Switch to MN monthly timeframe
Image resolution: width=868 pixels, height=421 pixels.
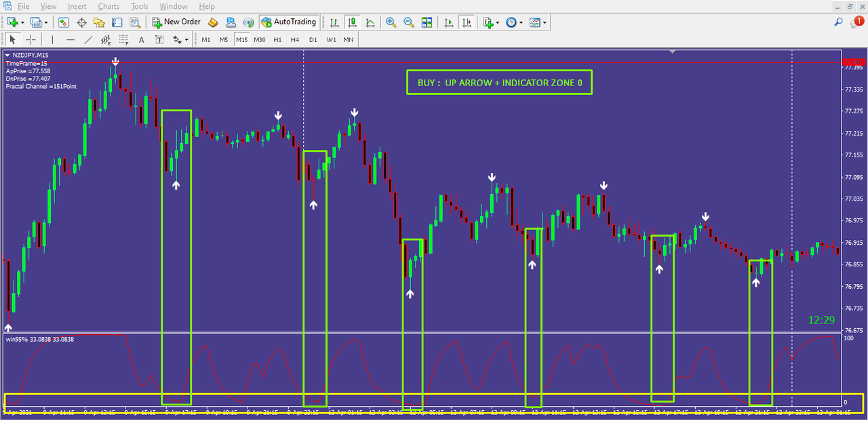pyautogui.click(x=348, y=39)
